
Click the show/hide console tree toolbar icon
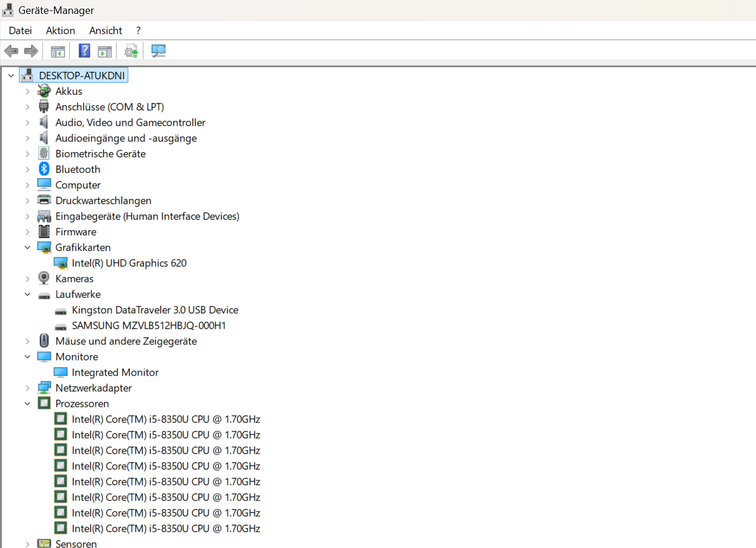click(x=58, y=51)
